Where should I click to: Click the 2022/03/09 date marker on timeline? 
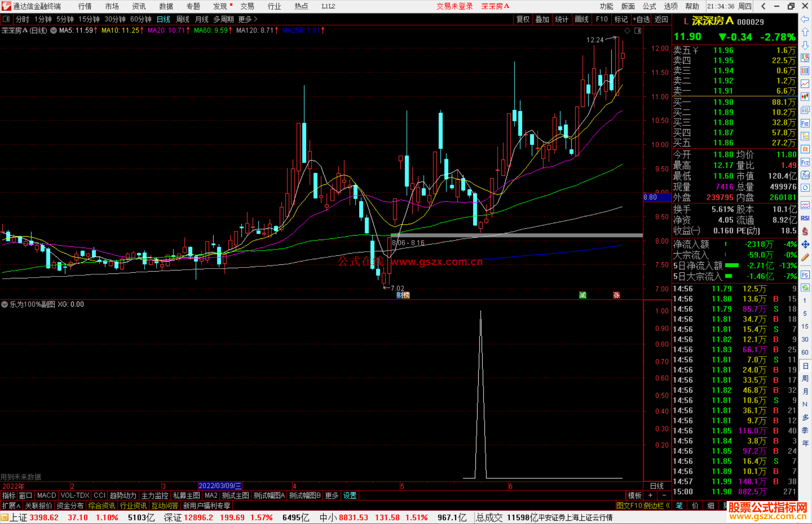coord(220,486)
